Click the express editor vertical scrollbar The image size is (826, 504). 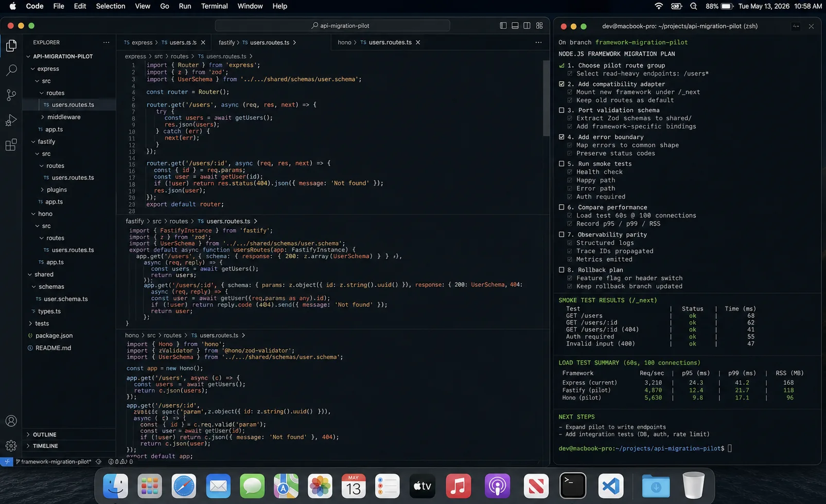[x=546, y=98]
